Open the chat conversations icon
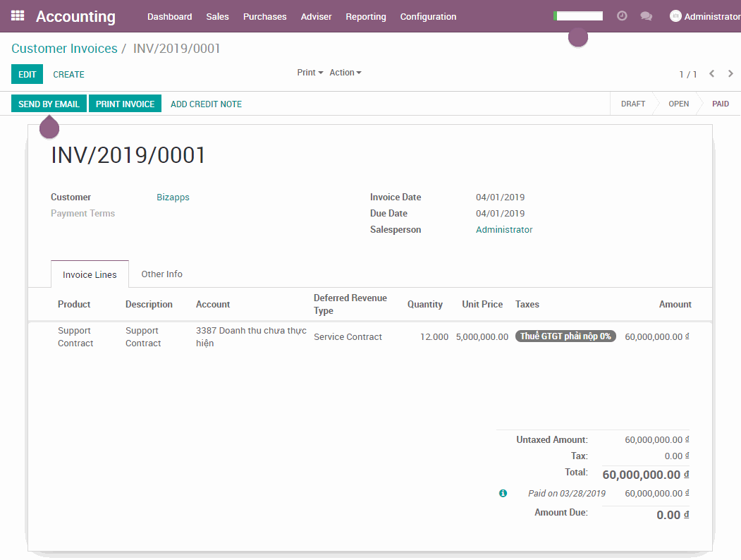The height and width of the screenshot is (560, 741). click(646, 16)
